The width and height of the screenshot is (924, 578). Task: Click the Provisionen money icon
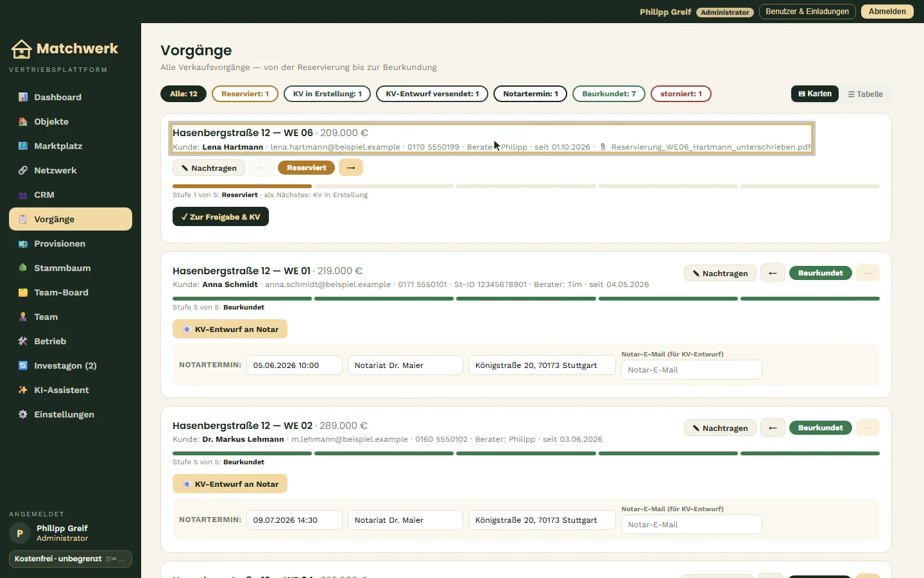tap(23, 243)
